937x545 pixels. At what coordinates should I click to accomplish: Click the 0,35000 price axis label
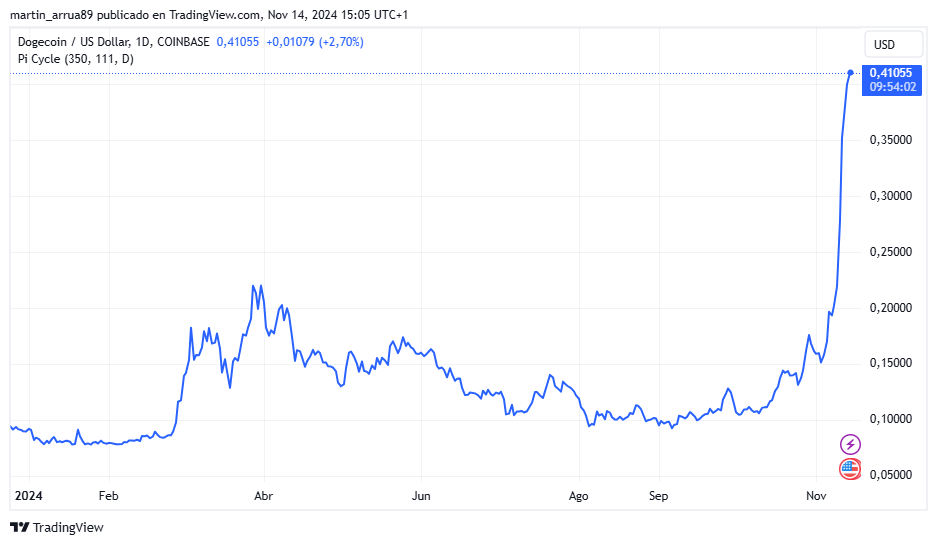[890, 140]
